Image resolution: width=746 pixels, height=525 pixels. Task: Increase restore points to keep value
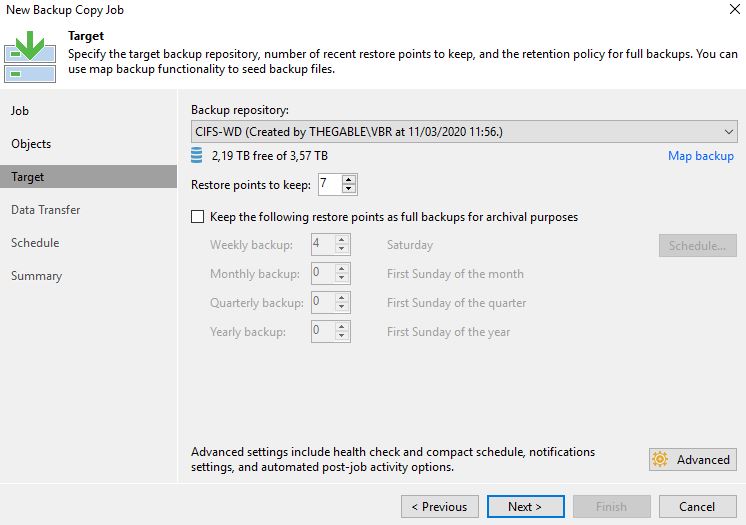(349, 180)
